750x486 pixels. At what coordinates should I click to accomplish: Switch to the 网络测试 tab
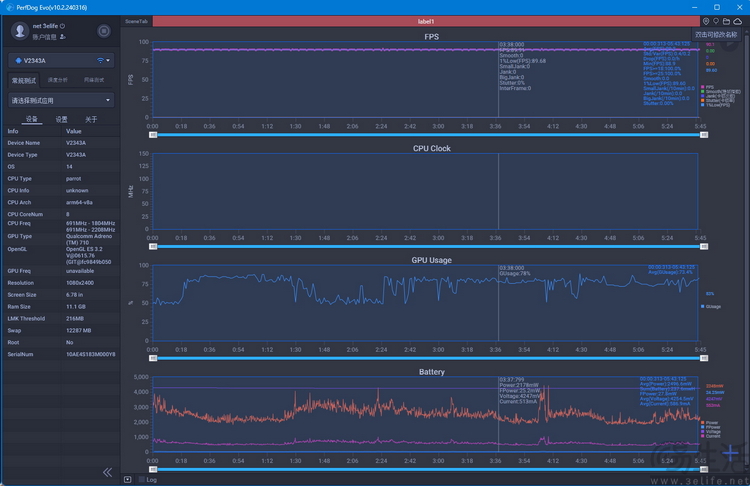94,80
